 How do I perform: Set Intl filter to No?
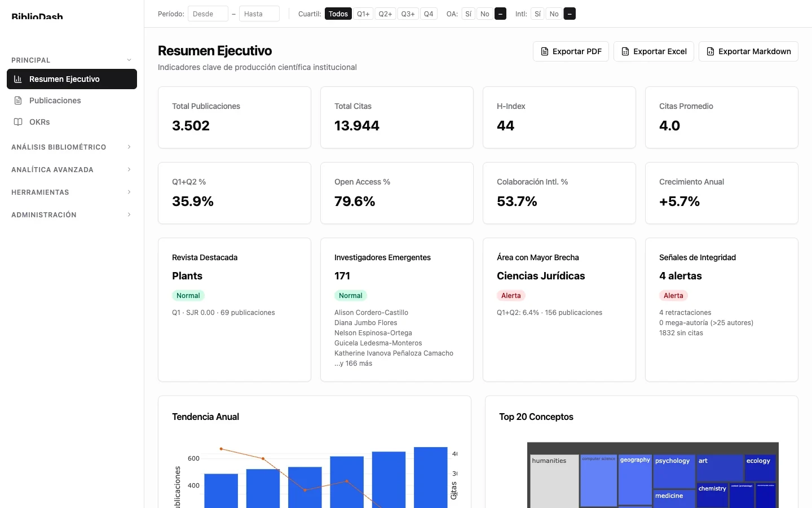[554, 14]
